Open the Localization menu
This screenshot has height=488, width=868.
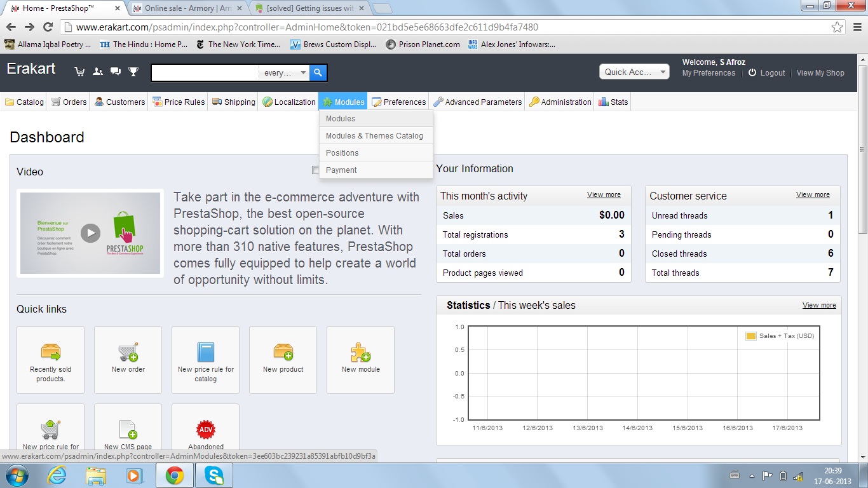point(289,102)
